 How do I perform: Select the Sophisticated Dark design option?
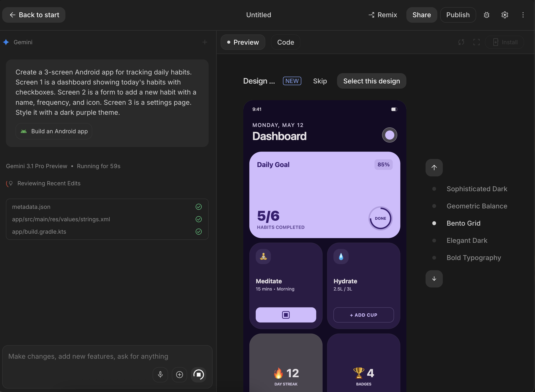(477, 189)
